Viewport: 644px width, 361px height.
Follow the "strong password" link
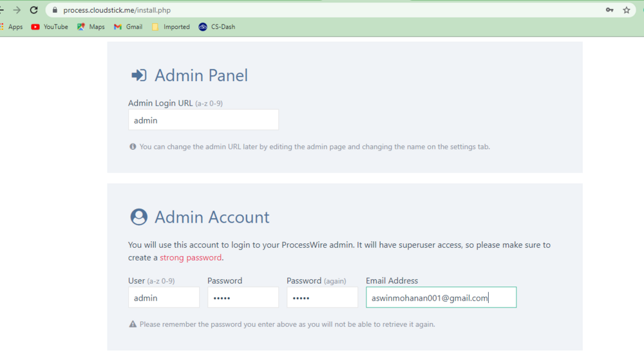coord(191,257)
